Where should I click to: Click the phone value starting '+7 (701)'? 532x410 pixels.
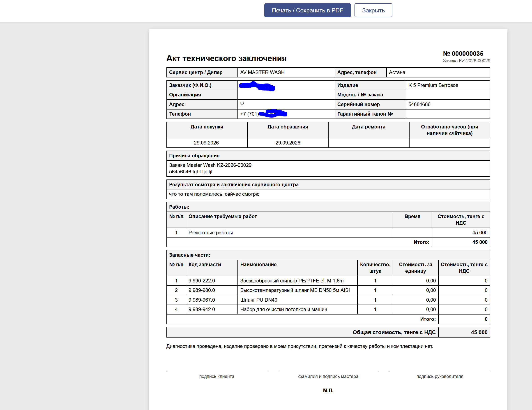tap(264, 114)
